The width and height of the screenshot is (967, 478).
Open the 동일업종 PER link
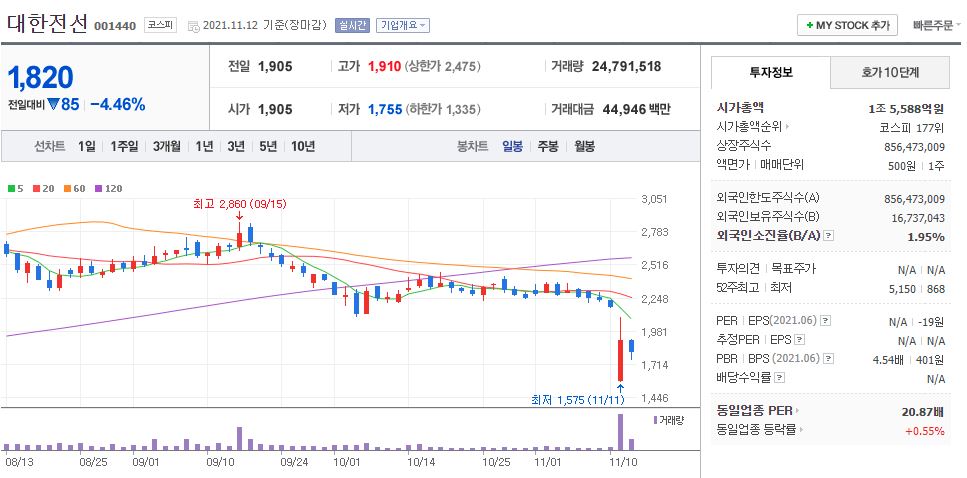tap(758, 411)
